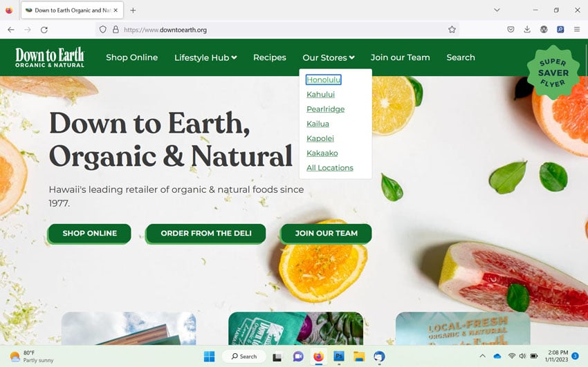Open OneDrive cloud tray icon

point(497,356)
